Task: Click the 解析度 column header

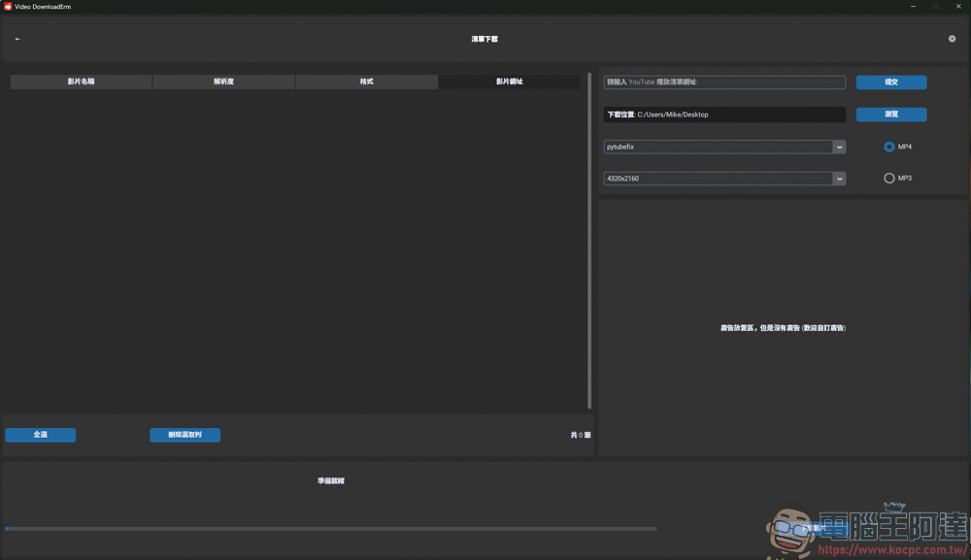Action: [x=223, y=82]
